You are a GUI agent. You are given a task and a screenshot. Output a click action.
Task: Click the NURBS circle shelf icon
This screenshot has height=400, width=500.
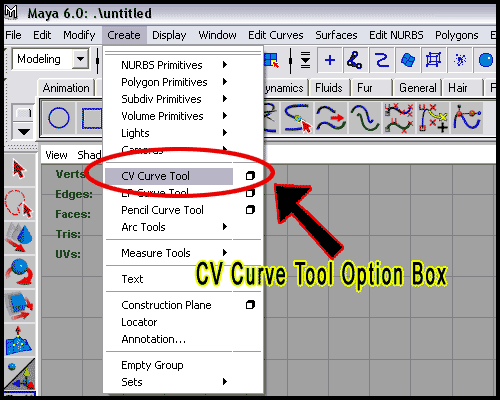point(59,118)
